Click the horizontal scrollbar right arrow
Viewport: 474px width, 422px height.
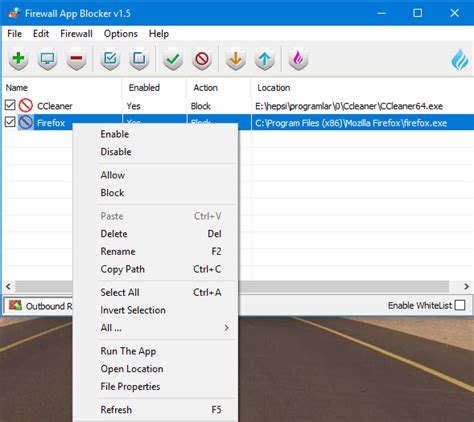click(466, 286)
